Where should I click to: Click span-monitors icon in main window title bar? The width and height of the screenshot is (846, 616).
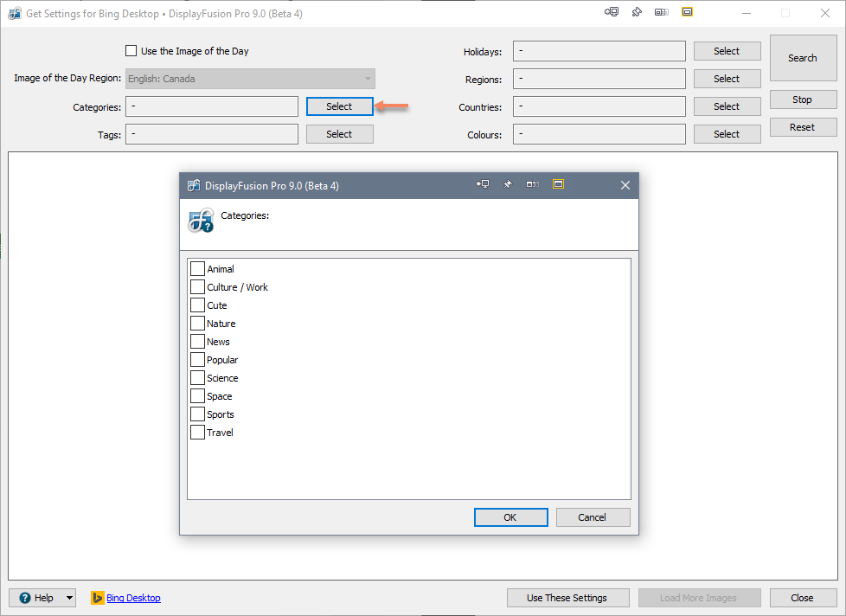(662, 12)
